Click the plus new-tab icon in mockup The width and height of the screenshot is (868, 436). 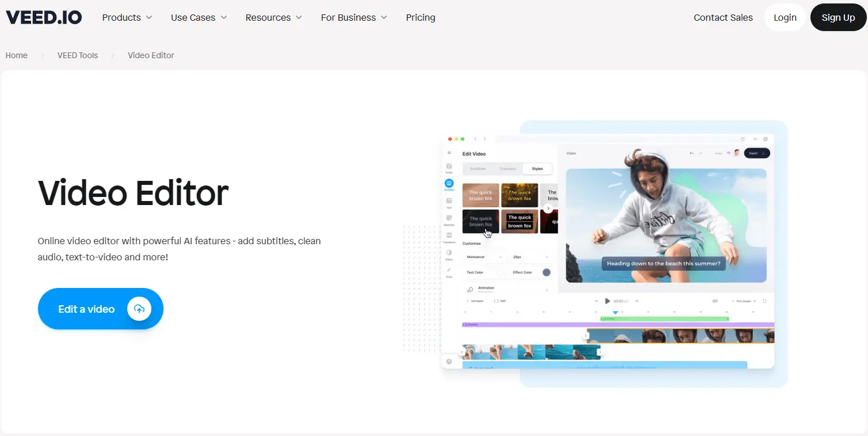pos(755,139)
